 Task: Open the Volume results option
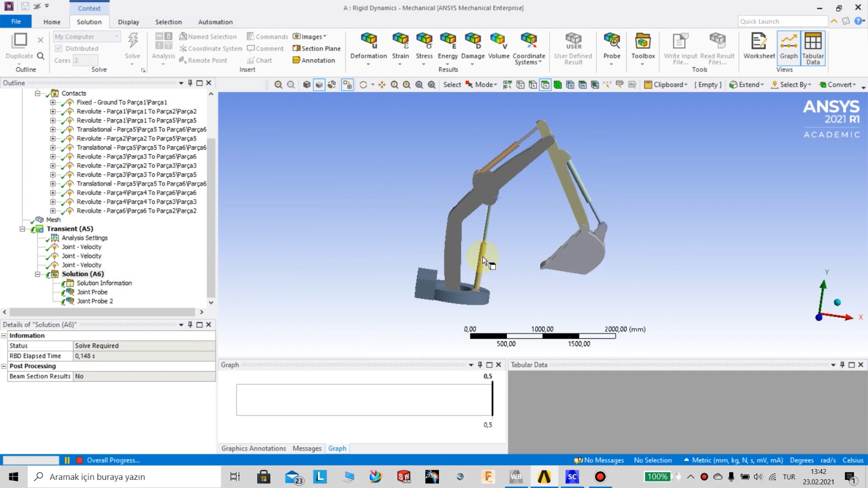(499, 46)
